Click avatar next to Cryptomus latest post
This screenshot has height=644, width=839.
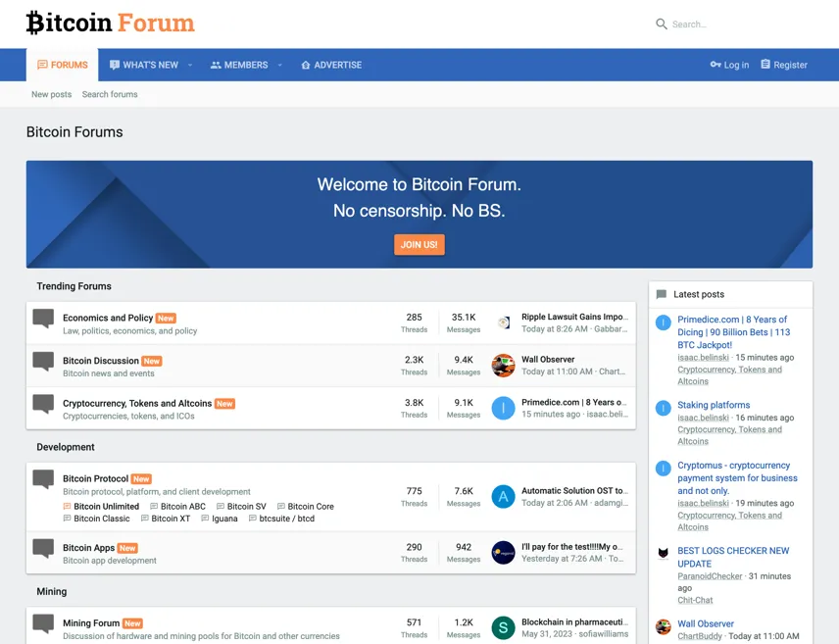(x=663, y=469)
